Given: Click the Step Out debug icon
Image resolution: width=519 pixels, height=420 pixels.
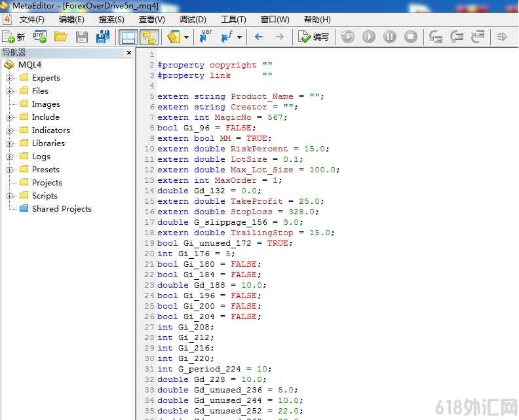Looking at the screenshot, I should point(478,37).
